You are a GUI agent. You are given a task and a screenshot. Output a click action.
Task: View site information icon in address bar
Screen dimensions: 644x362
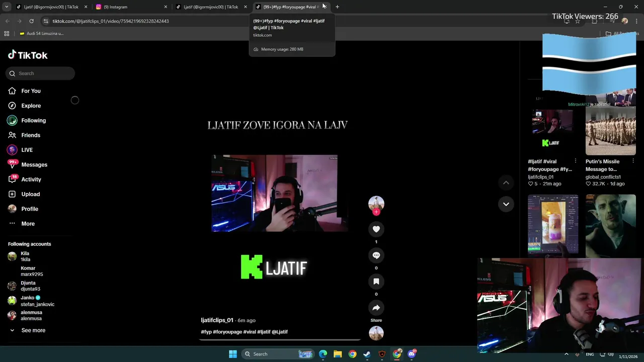click(x=45, y=21)
